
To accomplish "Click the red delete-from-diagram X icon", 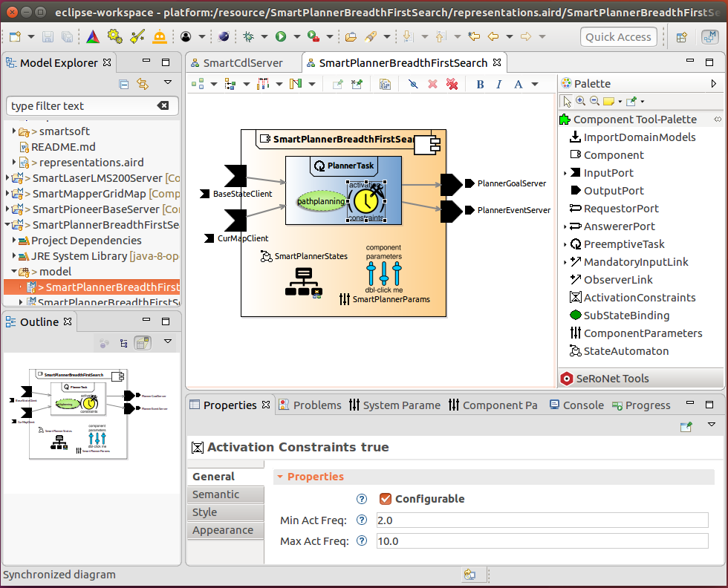I will click(x=432, y=85).
